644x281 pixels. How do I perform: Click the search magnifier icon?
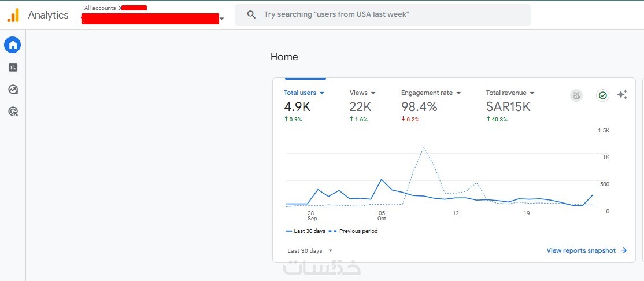pos(251,14)
